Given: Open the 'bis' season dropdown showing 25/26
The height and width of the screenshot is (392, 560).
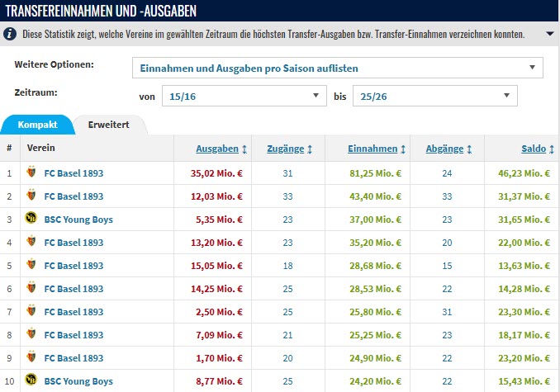Looking at the screenshot, I should (x=434, y=97).
